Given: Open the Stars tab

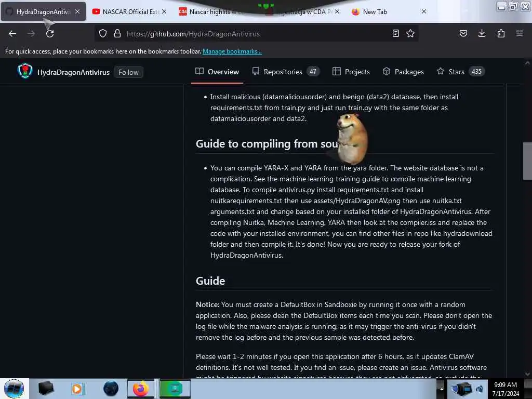Looking at the screenshot, I should (460, 72).
